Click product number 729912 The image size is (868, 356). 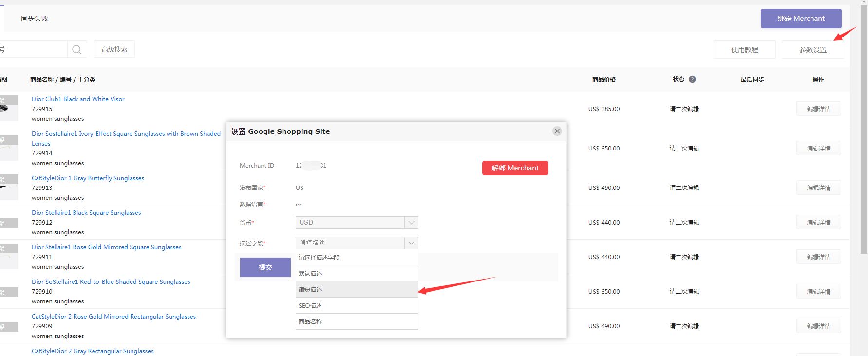pos(42,222)
